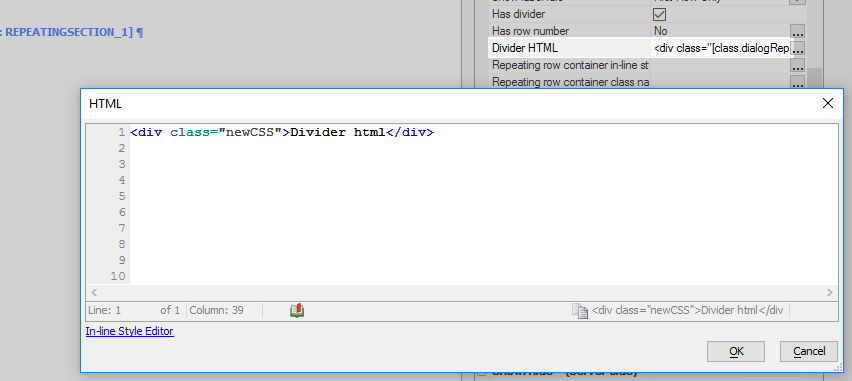Select the Has row number property row
Viewport: 852px width, 381px height.
646,31
